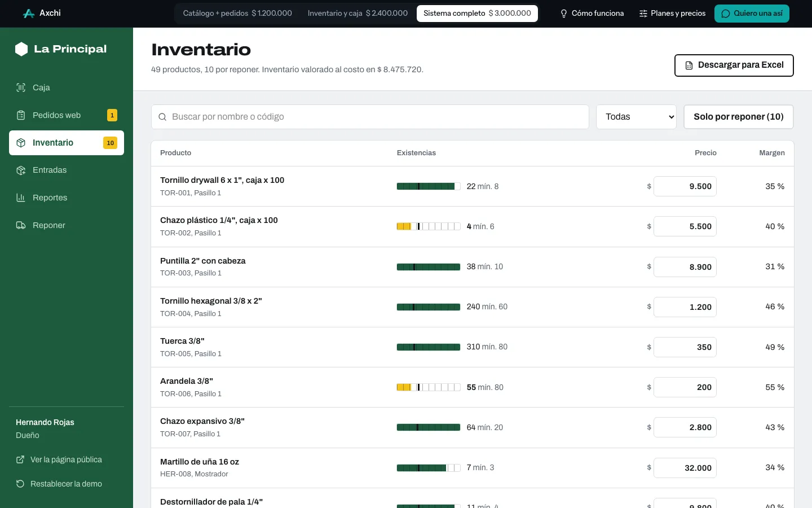Select the Sistema completo plan tab
The height and width of the screenshot is (508, 812).
click(477, 13)
